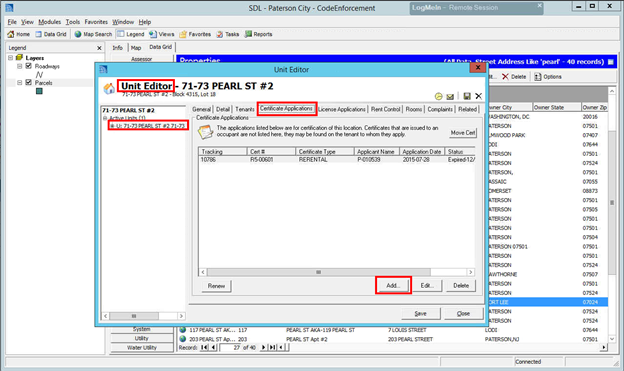Viewport: 624px width, 371px height.
Task: Open the File menu
Action: (x=12, y=22)
